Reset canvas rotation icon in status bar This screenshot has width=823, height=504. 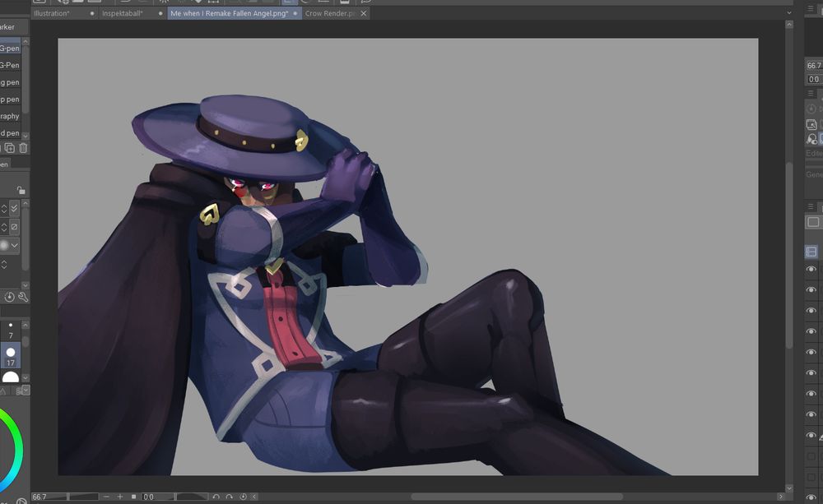click(243, 497)
